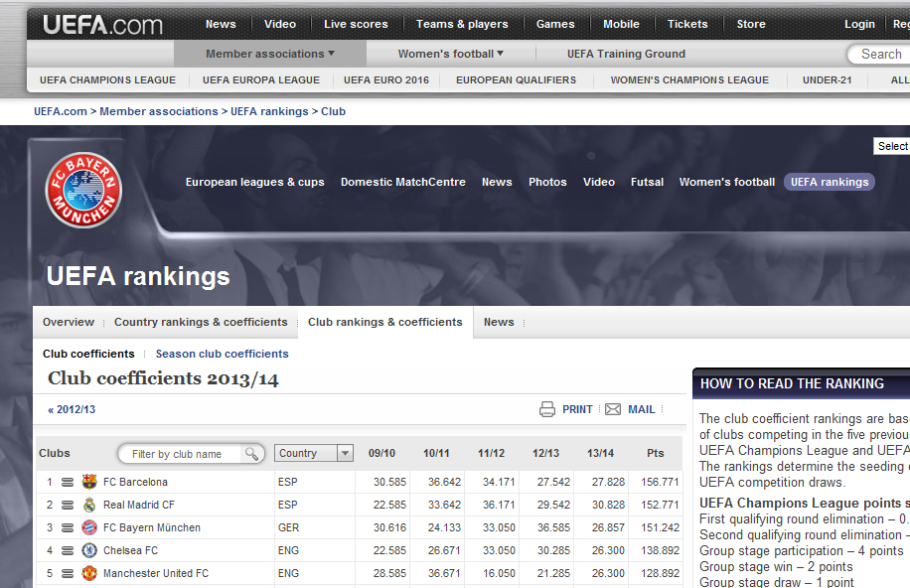
Task: Open Photos in the banner navigation
Action: (x=547, y=182)
